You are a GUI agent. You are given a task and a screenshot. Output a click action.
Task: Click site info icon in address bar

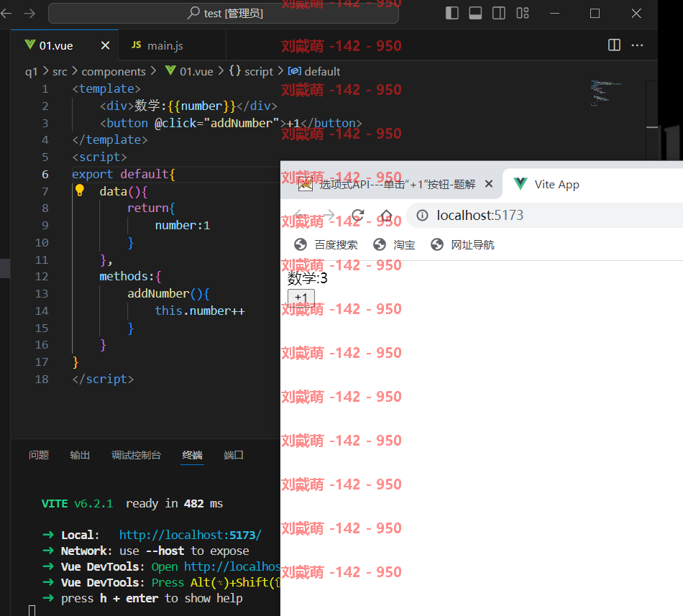click(422, 215)
